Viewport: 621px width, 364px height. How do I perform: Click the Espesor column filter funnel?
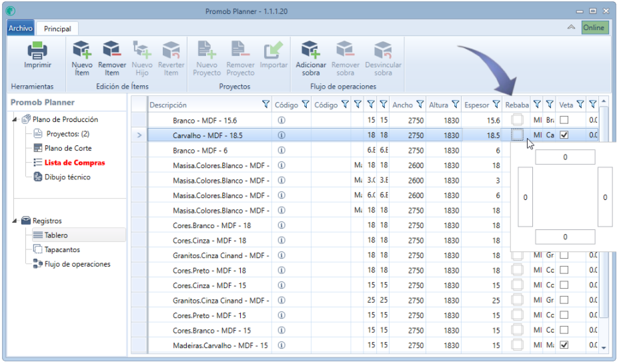click(x=496, y=105)
